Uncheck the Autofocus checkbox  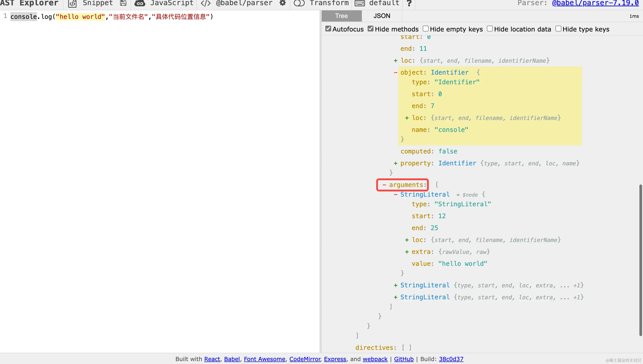(328, 29)
